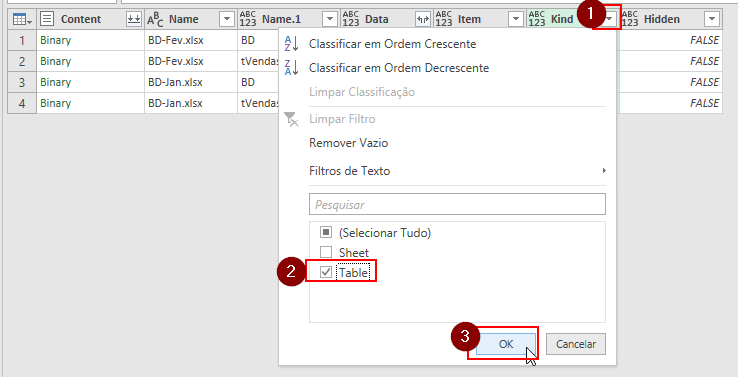Viewport: 738px width, 377px height.
Task: Click the ABC123 type icon of the Item column
Action: pos(443,19)
